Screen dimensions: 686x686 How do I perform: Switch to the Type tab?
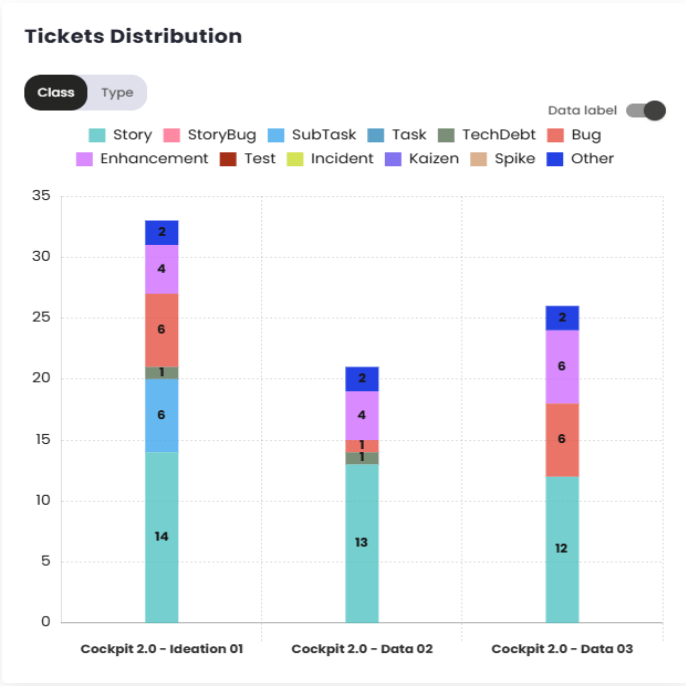pyautogui.click(x=117, y=93)
